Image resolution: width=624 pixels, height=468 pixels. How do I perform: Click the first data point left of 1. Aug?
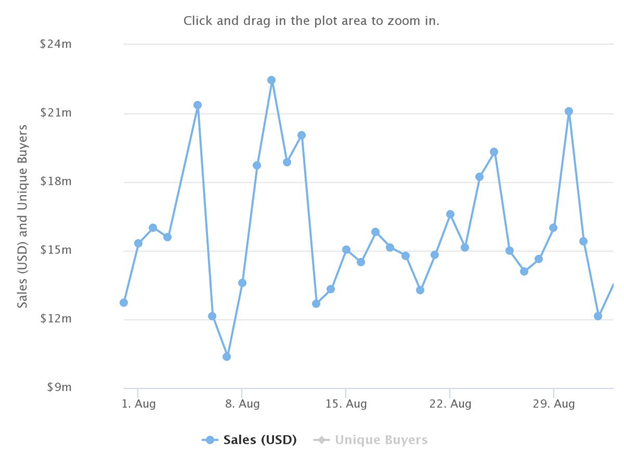(x=124, y=303)
